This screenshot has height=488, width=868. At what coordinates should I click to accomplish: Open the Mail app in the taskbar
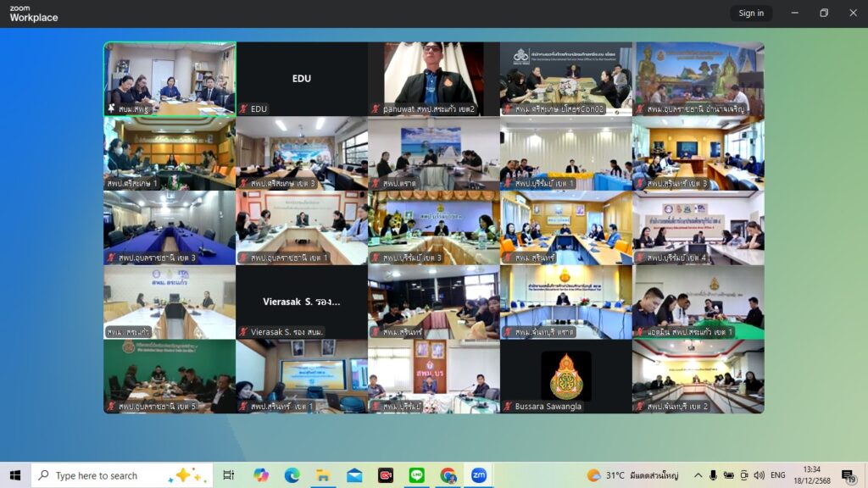click(354, 475)
